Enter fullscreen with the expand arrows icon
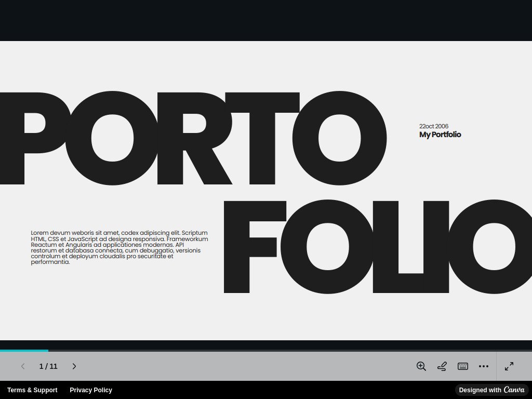This screenshot has width=532, height=399. [x=509, y=366]
